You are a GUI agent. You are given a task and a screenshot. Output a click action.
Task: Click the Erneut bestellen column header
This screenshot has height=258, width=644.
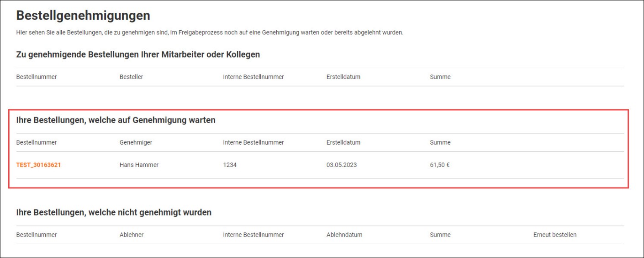point(554,235)
